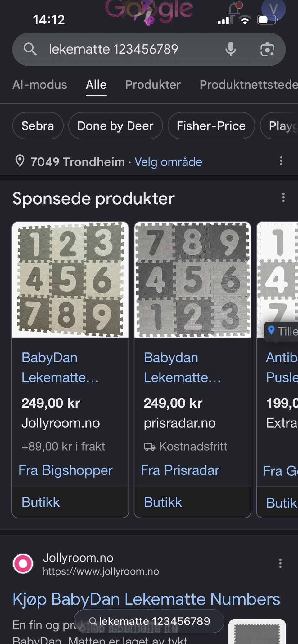Tap the floating lekematte 123456789 search pill
This screenshot has width=298, height=644.
[149, 621]
